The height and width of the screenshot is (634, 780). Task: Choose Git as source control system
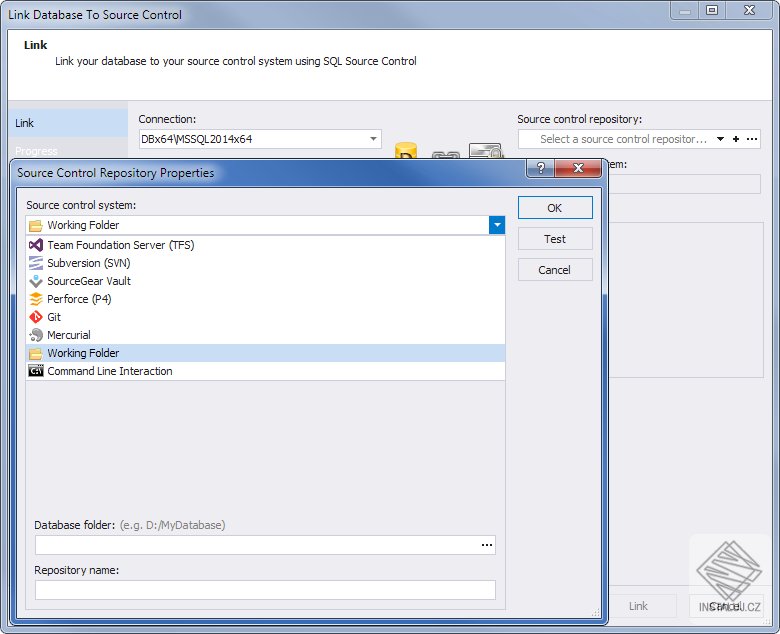(x=265, y=317)
